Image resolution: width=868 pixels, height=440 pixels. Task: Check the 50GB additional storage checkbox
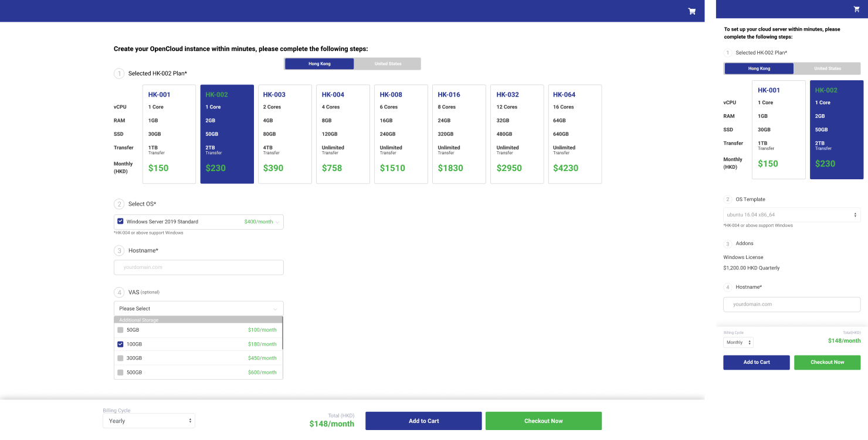[x=120, y=330]
